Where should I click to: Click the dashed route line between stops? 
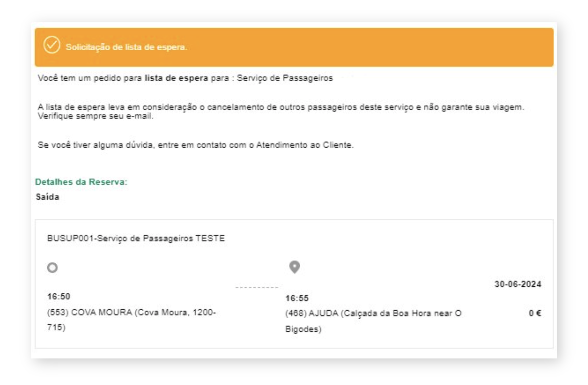pyautogui.click(x=257, y=287)
